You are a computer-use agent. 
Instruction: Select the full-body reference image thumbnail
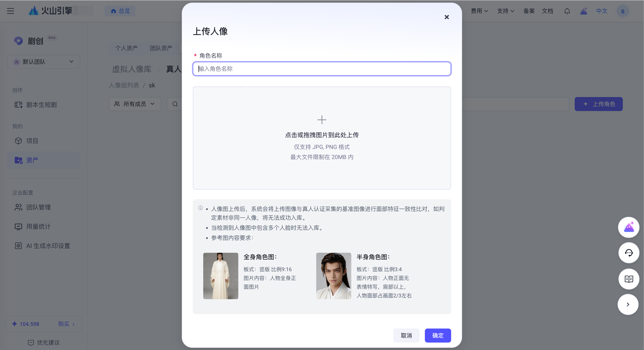(221, 276)
